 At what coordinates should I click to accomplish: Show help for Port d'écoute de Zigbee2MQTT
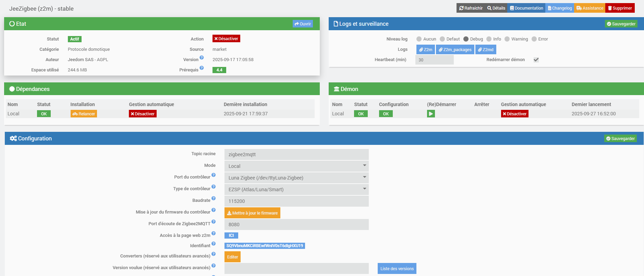coord(214,222)
